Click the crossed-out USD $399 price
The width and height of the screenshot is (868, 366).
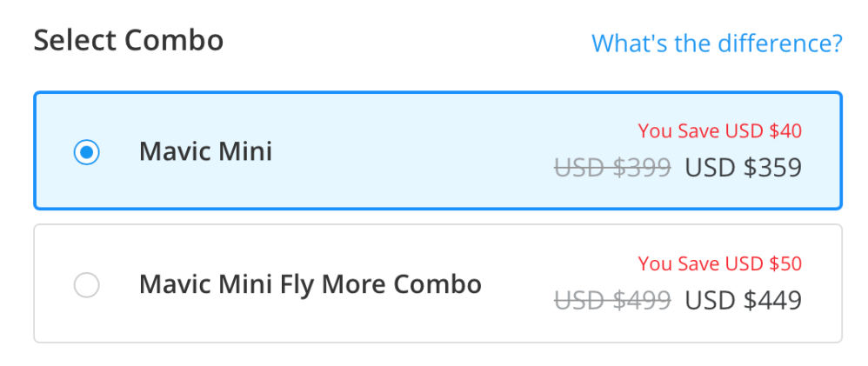point(612,167)
